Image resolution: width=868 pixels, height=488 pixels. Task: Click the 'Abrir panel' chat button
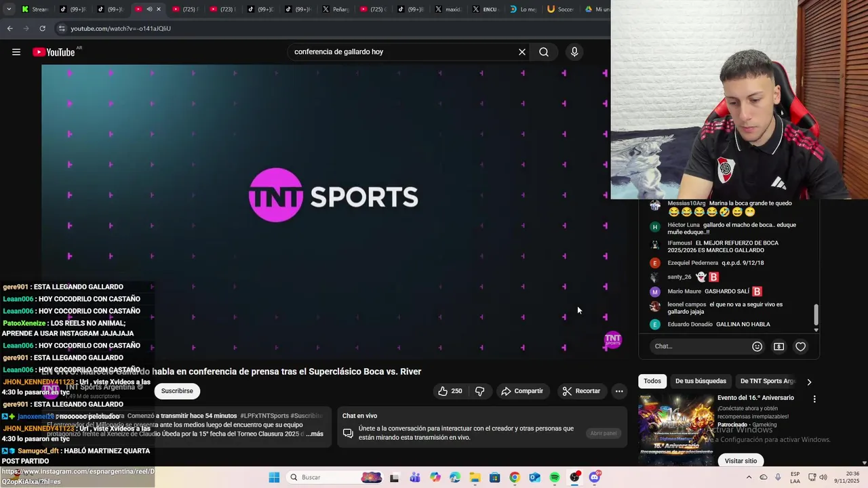click(x=604, y=433)
